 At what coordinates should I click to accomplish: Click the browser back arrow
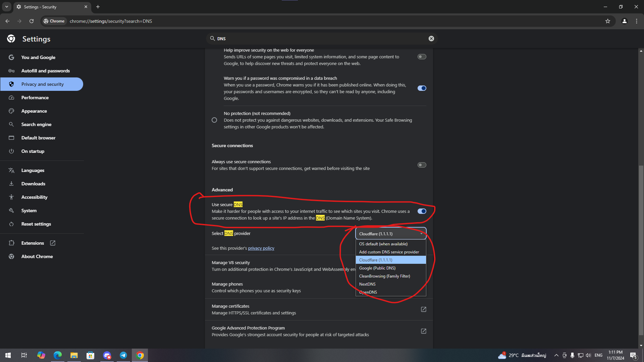[7, 21]
